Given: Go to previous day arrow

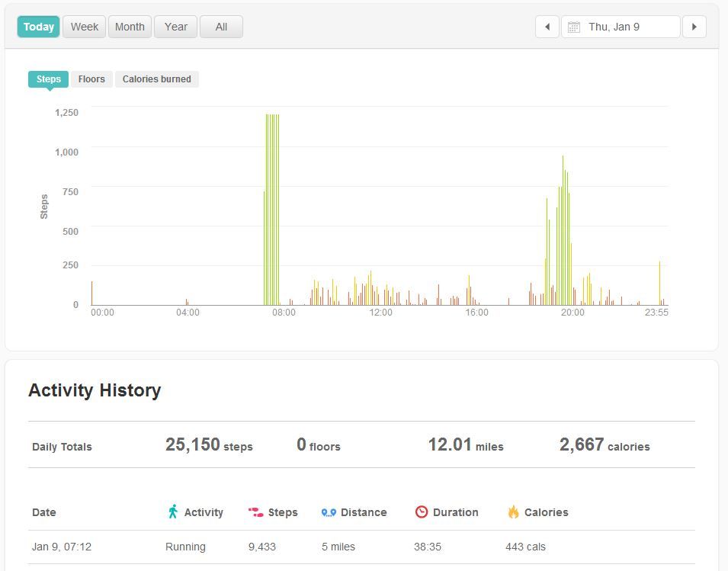Looking at the screenshot, I should (x=547, y=27).
